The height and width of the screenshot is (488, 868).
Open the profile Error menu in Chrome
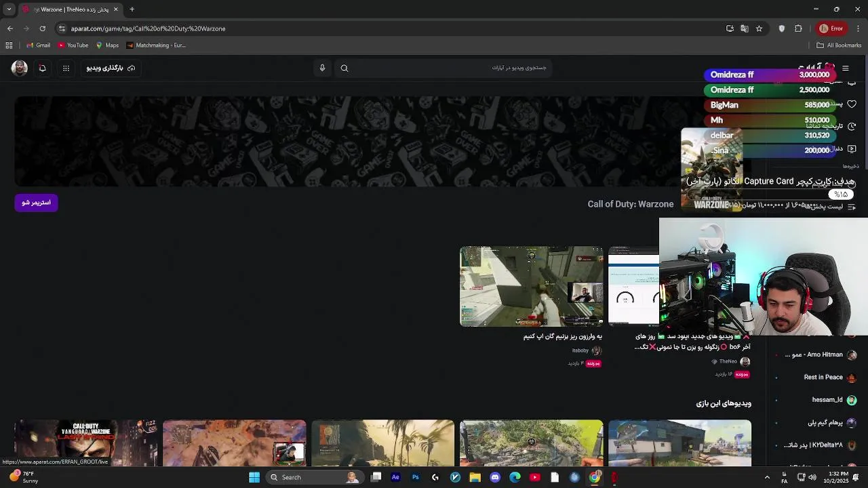coord(831,28)
